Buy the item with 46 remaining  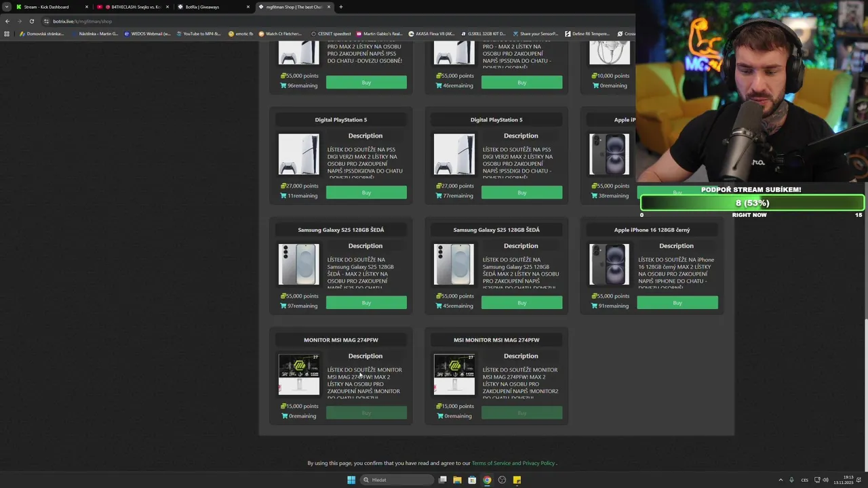tap(521, 83)
